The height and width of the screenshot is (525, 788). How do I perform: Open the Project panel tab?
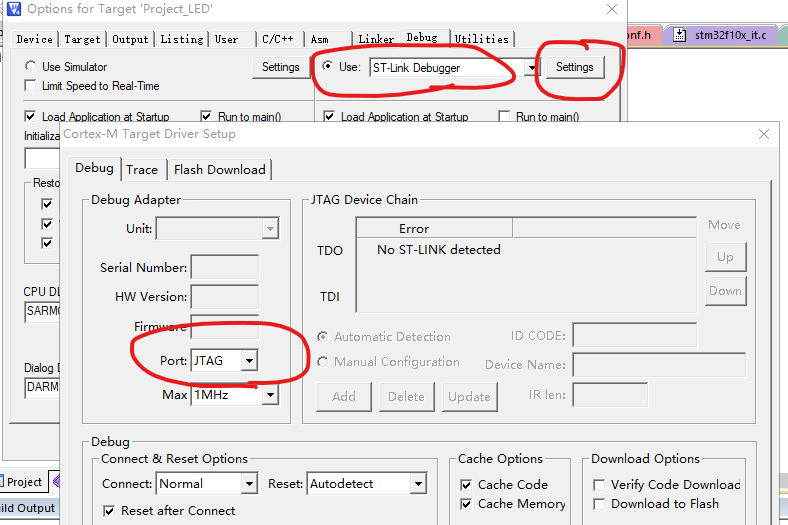click(23, 482)
